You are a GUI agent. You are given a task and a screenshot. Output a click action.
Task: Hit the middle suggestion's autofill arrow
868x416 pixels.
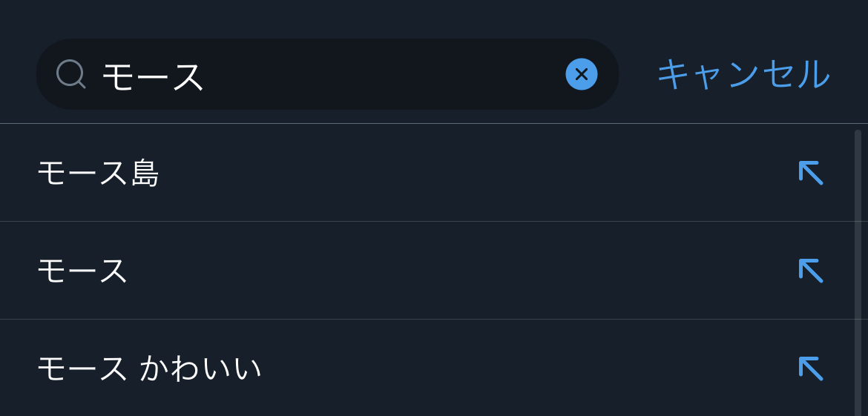click(x=810, y=271)
